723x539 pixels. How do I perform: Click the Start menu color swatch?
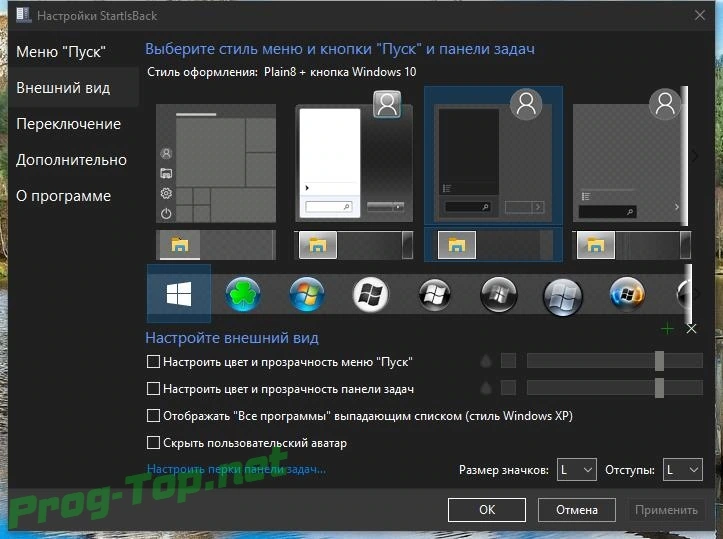pos(508,361)
